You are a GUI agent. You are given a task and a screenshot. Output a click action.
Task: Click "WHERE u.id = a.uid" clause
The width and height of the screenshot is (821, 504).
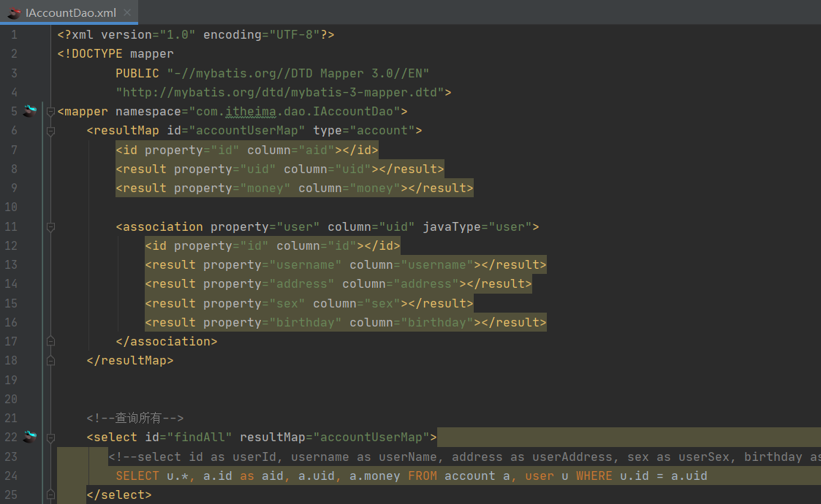(x=641, y=476)
